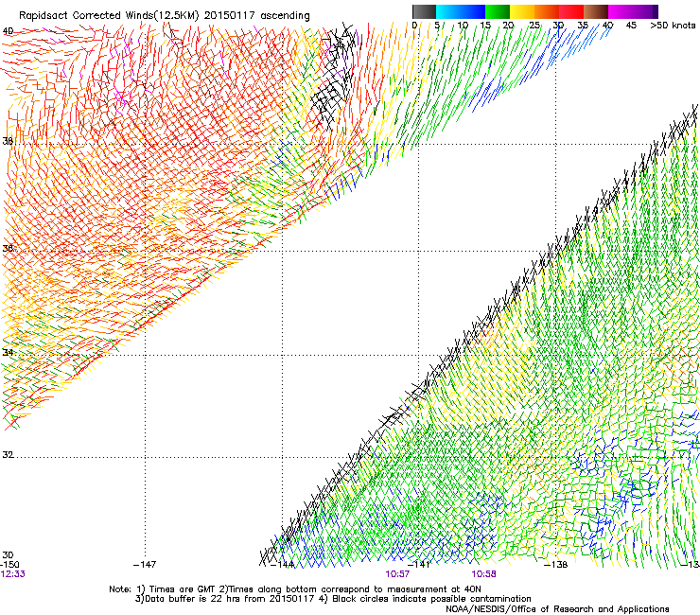
Task: Click the brown 35-40 knots legend swatch
Action: click(x=596, y=11)
